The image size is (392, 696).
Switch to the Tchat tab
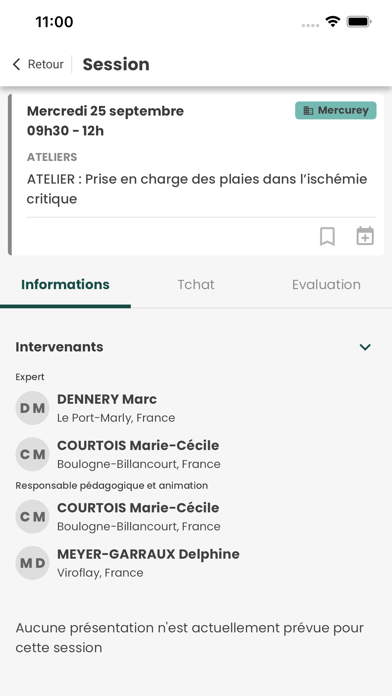pos(196,285)
